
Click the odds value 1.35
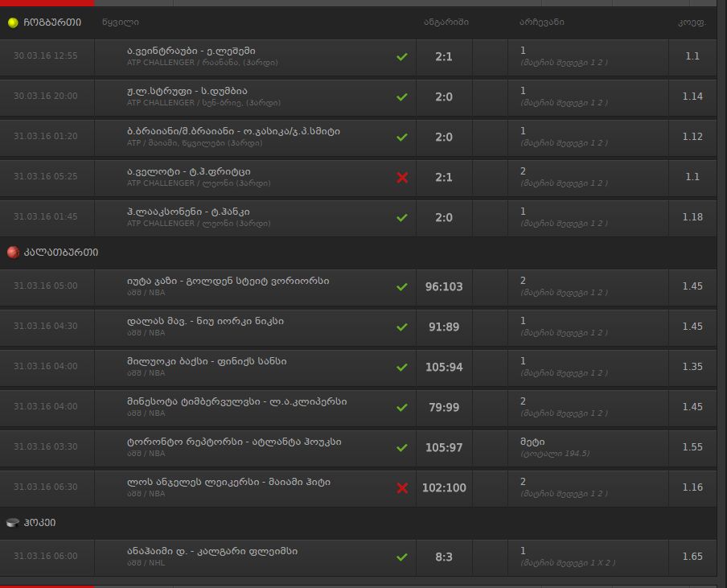[692, 367]
